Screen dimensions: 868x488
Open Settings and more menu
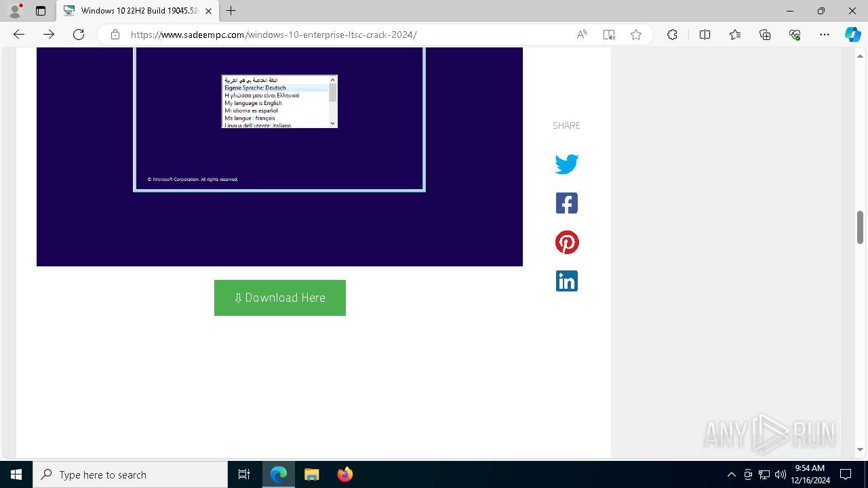(825, 35)
